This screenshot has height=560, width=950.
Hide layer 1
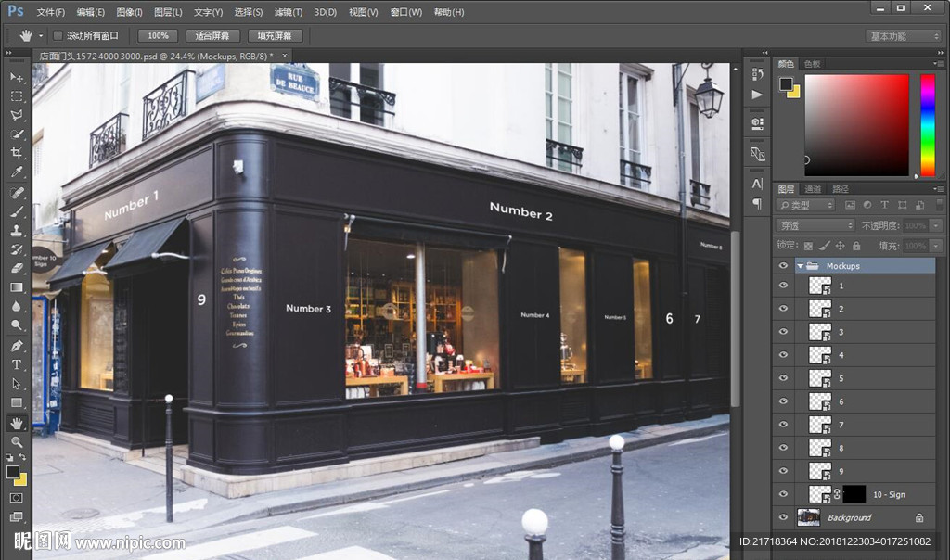click(x=783, y=286)
